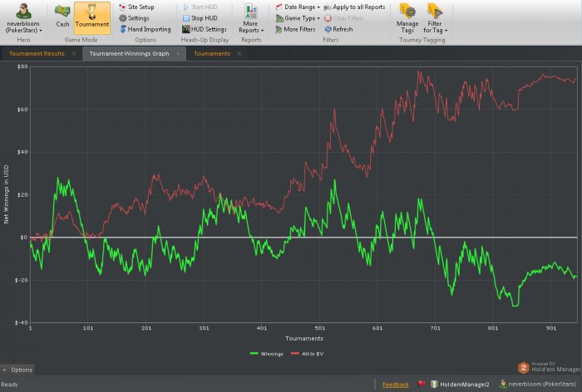Click Hand Importing
This screenshot has width=582, height=392.
[x=148, y=29]
